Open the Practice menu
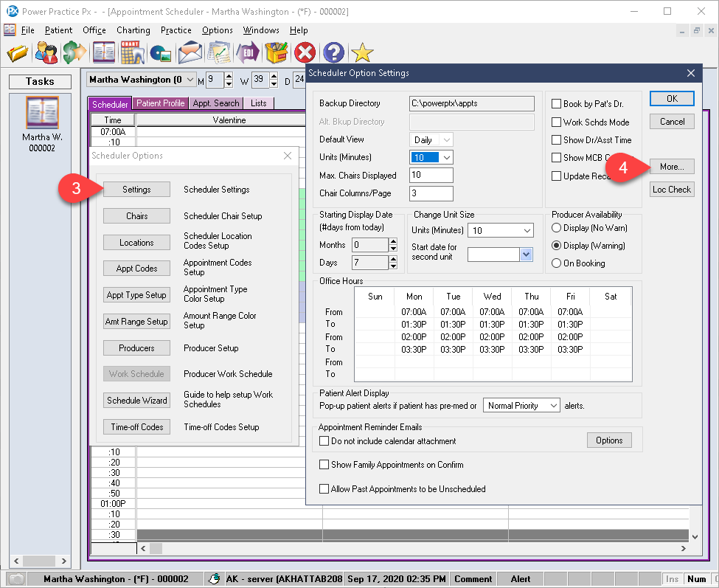Viewport: 719px width, 588px height. pos(176,30)
